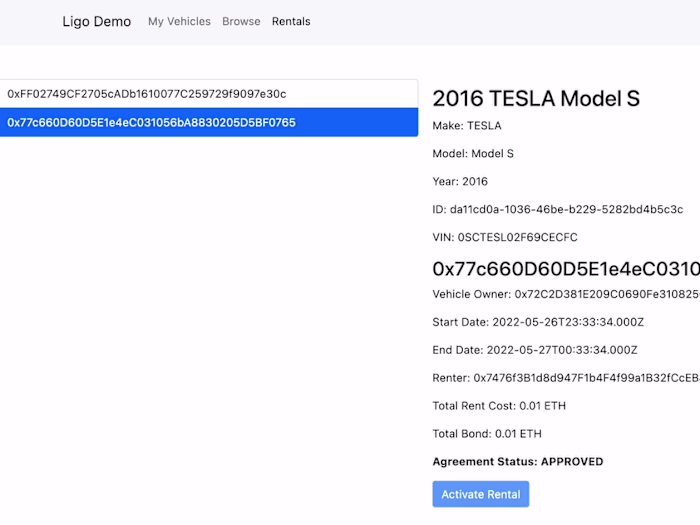Click the Start Date 2022-05-26T23:33:34.000Z line
The image size is (700, 525).
coord(538,322)
